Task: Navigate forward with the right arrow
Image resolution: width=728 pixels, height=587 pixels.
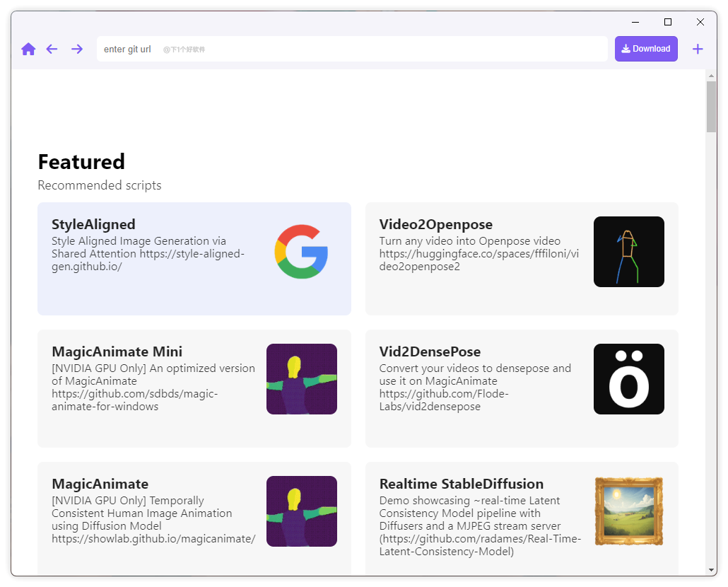Action: (77, 49)
